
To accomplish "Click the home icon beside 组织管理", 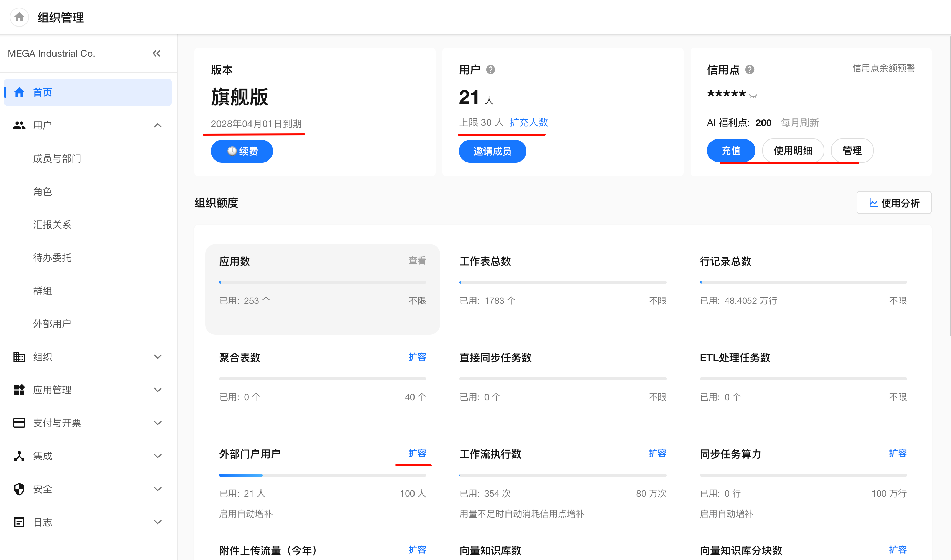I will [x=19, y=17].
